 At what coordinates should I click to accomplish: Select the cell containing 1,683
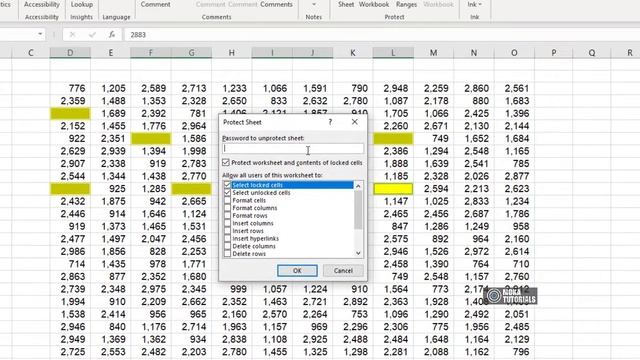point(514,101)
